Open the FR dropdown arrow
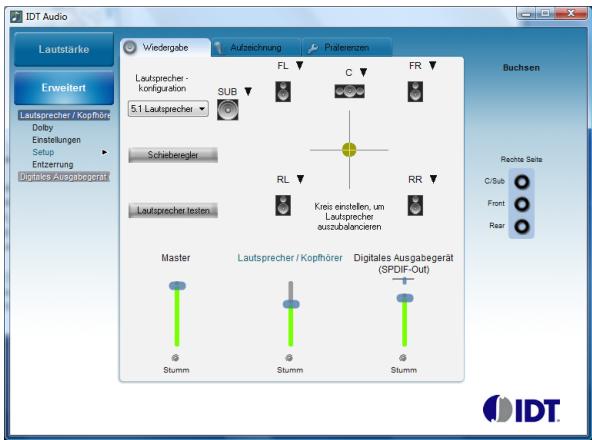This screenshot has width=592, height=440. pos(433,65)
